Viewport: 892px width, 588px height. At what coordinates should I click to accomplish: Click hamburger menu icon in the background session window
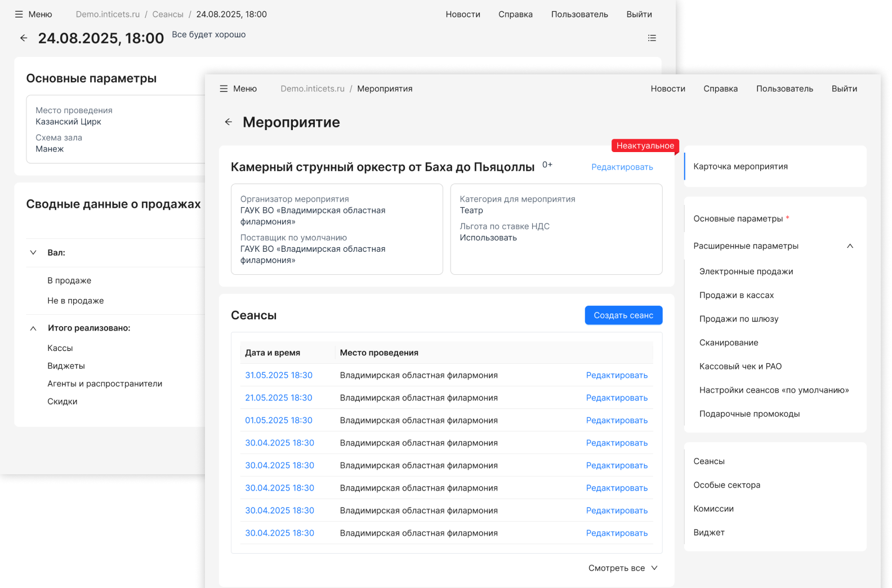click(19, 14)
